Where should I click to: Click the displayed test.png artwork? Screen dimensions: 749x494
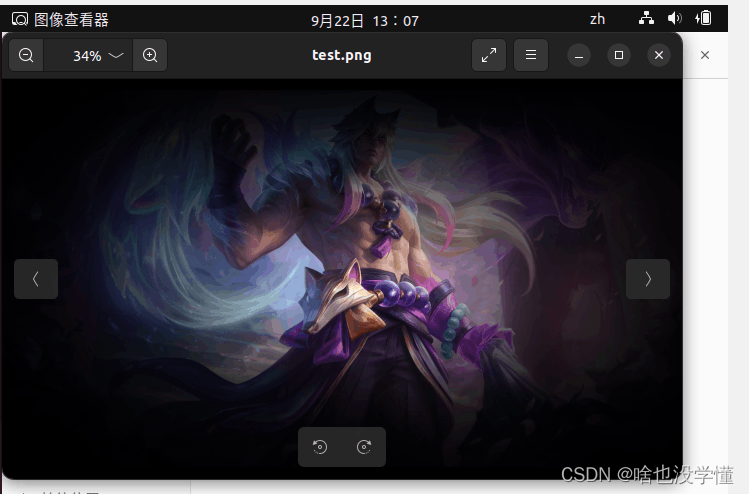pyautogui.click(x=342, y=279)
